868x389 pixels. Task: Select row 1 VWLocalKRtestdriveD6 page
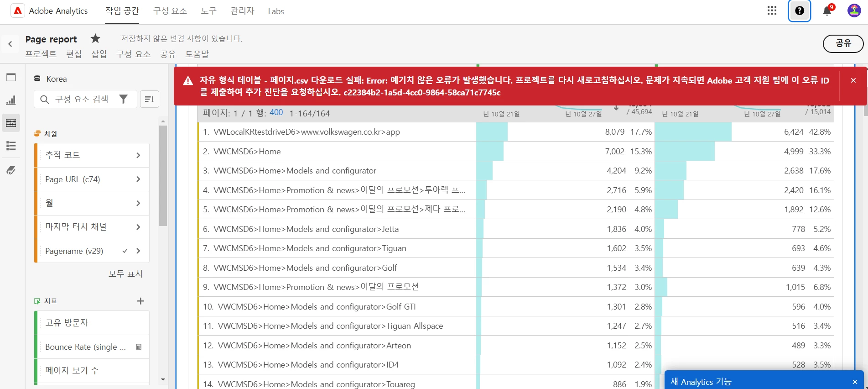click(x=337, y=132)
